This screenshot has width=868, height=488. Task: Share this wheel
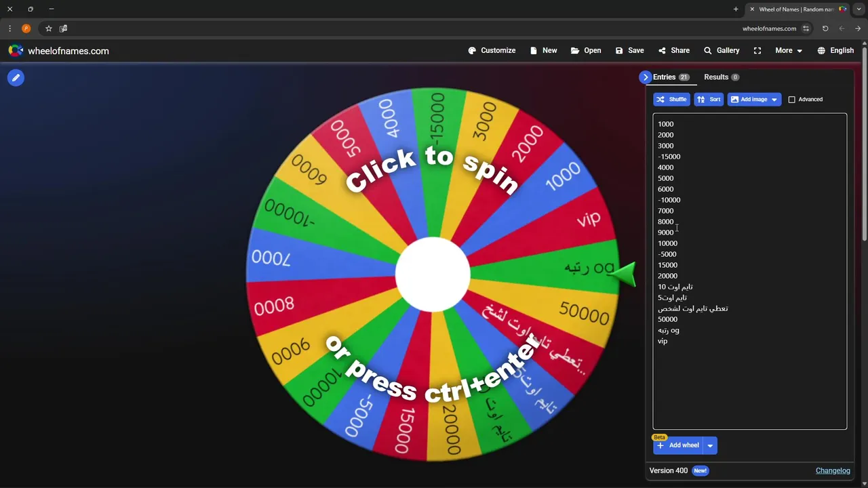[x=673, y=51]
